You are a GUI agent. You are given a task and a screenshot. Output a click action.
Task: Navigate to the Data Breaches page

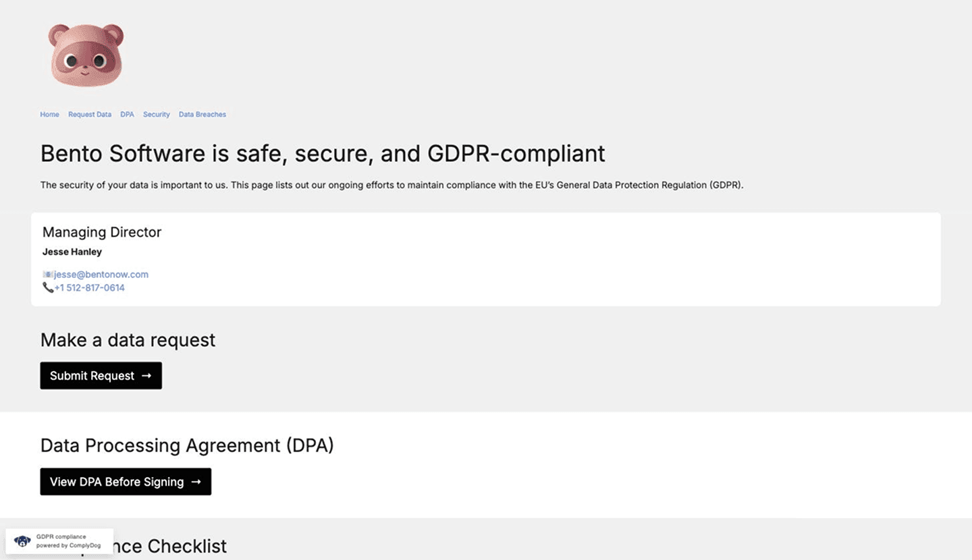click(202, 115)
